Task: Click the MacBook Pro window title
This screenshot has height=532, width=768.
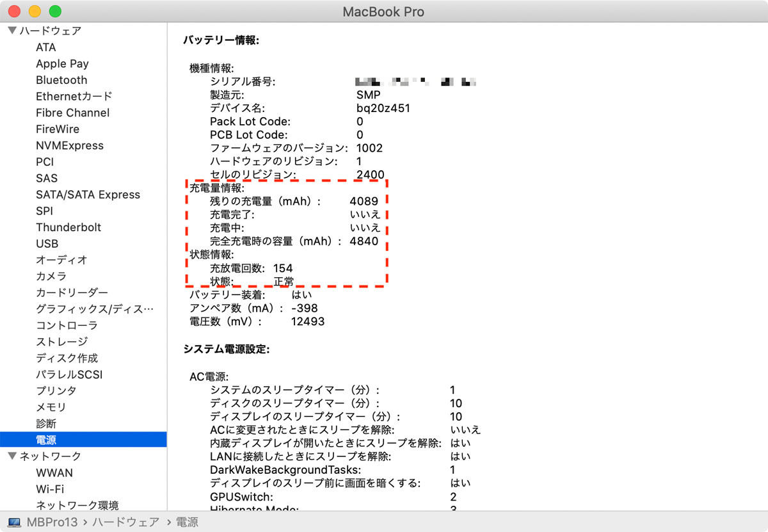Action: (383, 12)
